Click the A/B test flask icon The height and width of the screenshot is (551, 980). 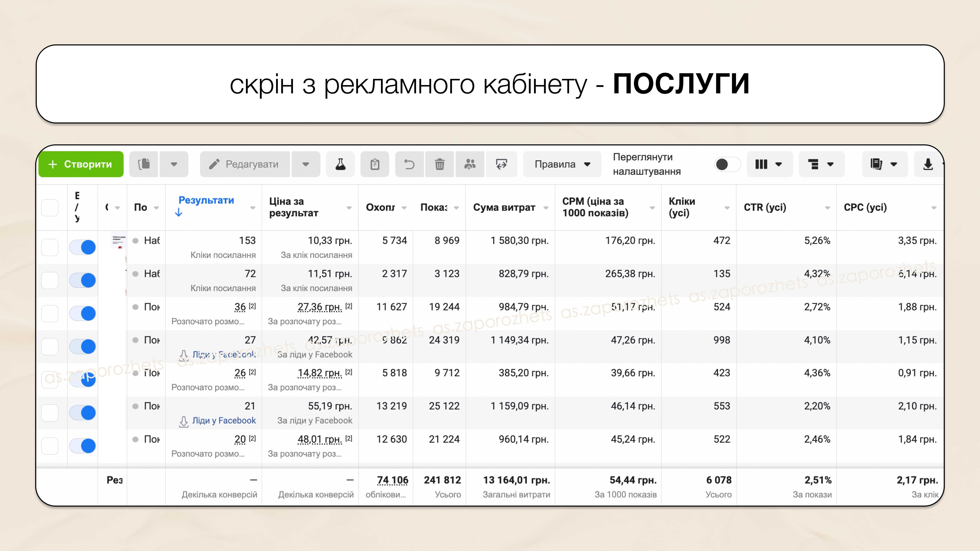point(340,164)
